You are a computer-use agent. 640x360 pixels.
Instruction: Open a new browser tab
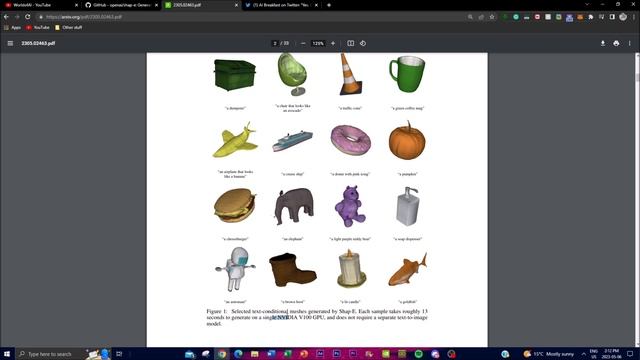pos(329,5)
